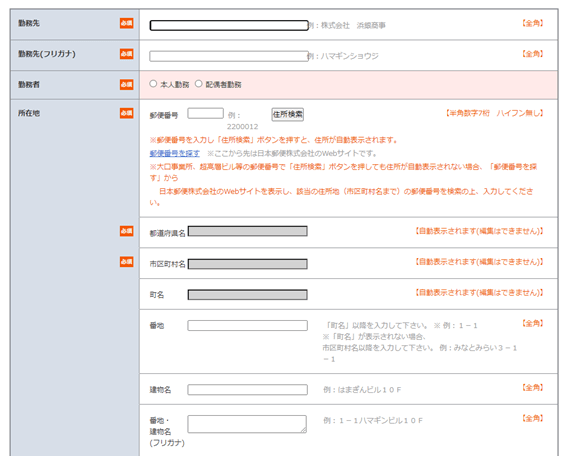Image resolution: width=567 pixels, height=456 pixels.
Task: Click the 必須 badge next to 勤務先
Action: [x=127, y=23]
